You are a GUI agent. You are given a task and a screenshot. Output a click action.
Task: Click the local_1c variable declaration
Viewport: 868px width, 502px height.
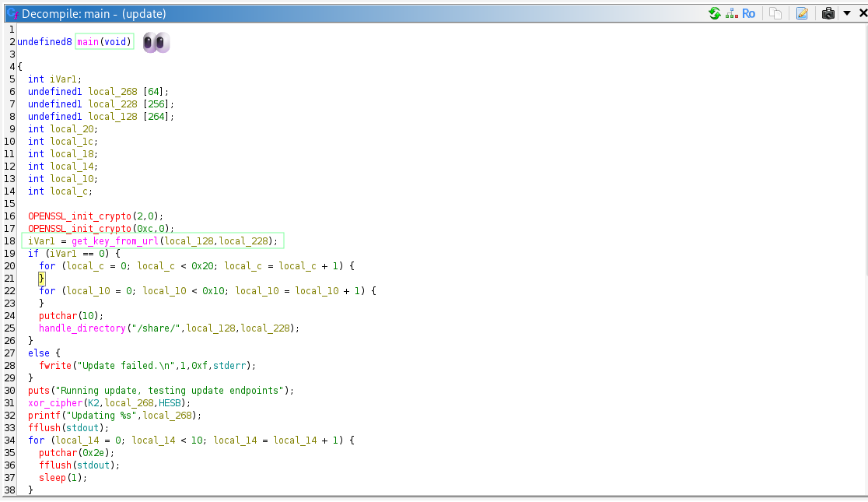click(72, 142)
